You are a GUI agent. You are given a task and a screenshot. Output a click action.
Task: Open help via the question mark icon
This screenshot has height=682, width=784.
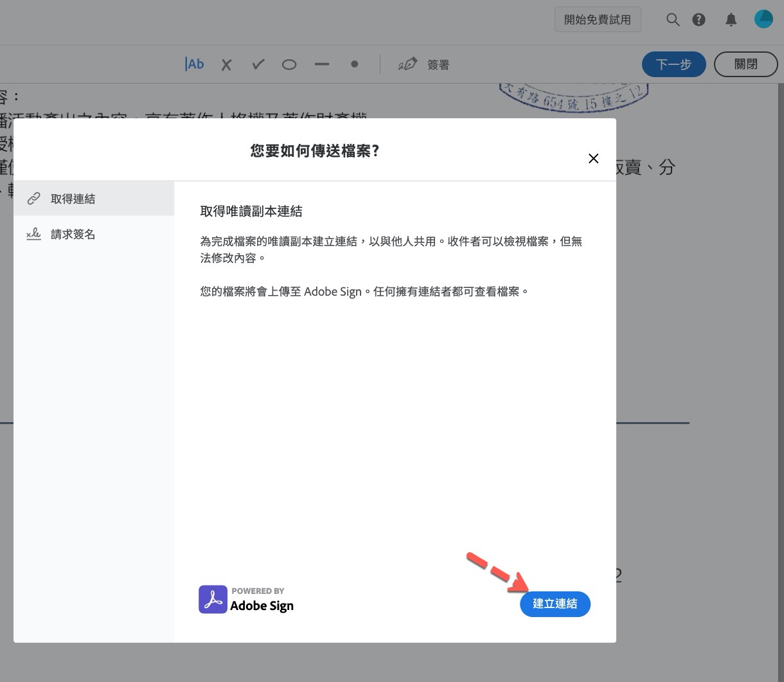coord(699,20)
